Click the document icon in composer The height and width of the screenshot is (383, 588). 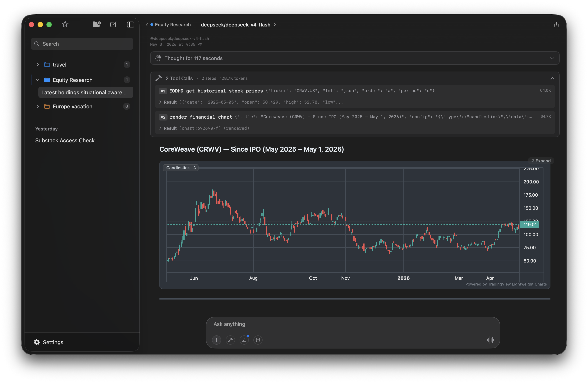(x=258, y=340)
